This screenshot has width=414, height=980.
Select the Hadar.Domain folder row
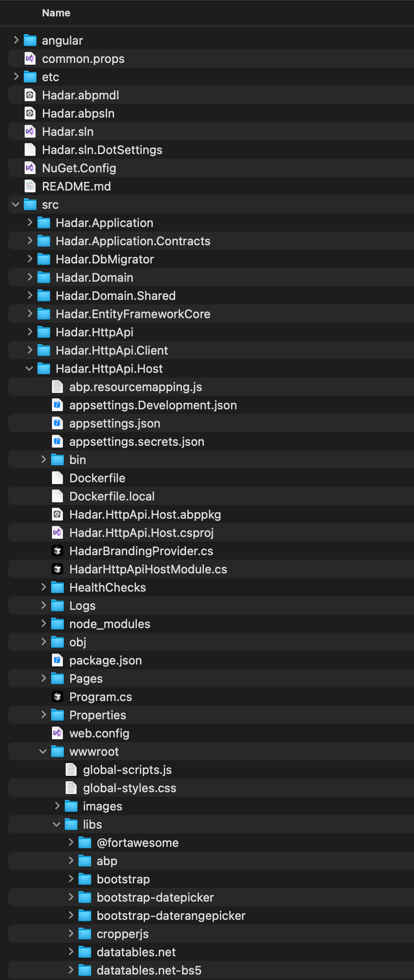click(211, 277)
